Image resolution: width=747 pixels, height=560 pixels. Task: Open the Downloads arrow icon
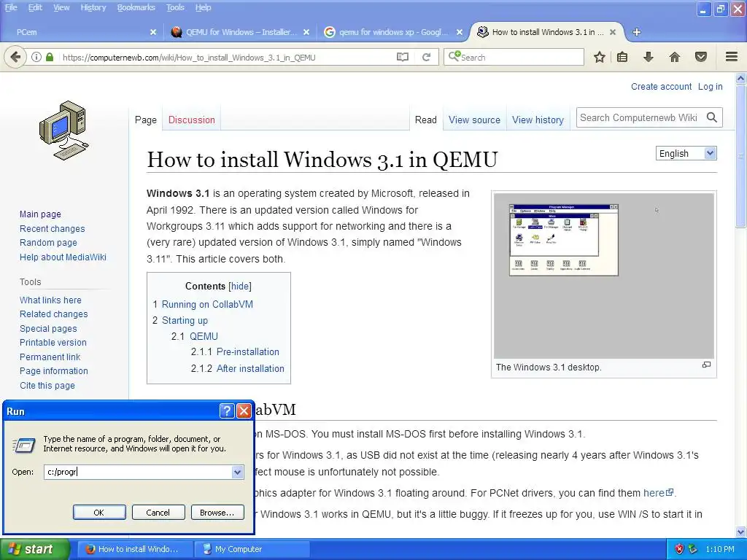[649, 57]
